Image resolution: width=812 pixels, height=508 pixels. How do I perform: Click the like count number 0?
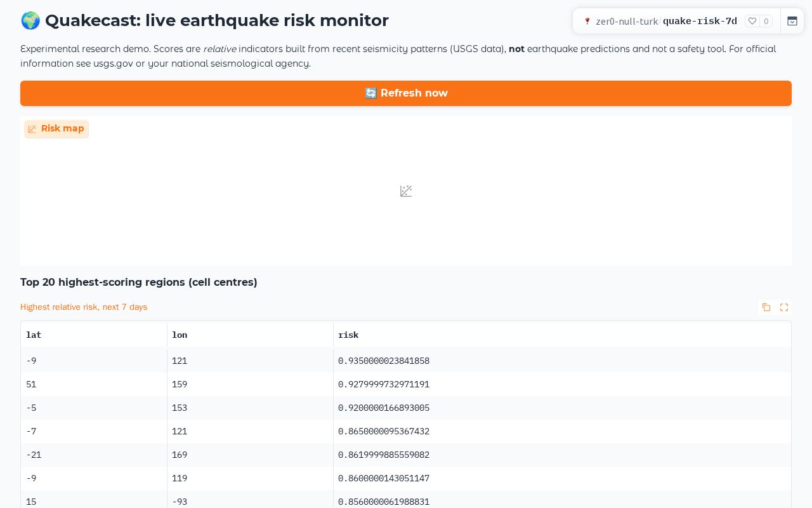(766, 21)
